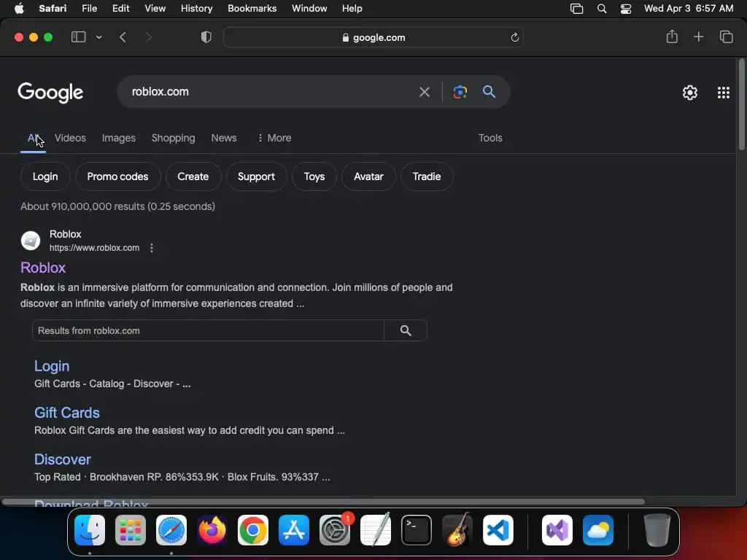Screen dimensions: 747x560
Task: Open GarageBand from the Dock
Action: coord(457,530)
